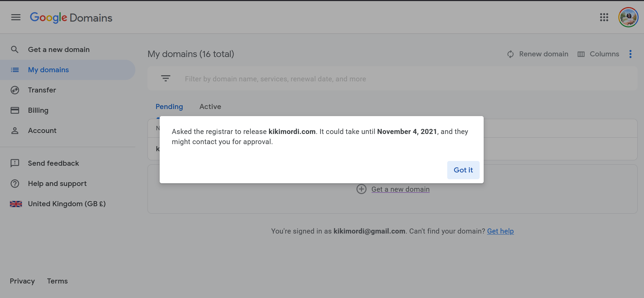Click the Billing card icon
Viewport: 644px width, 298px height.
pos(15,110)
